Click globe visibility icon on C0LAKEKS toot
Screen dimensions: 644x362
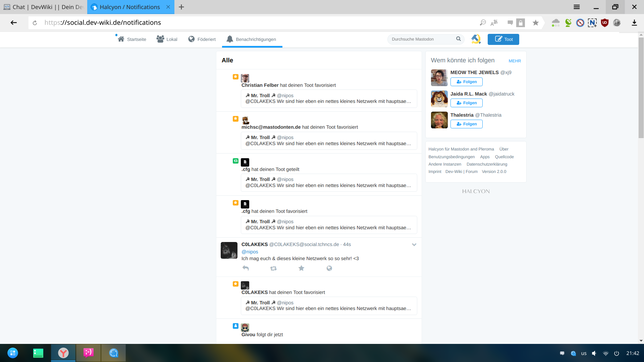coord(329,268)
